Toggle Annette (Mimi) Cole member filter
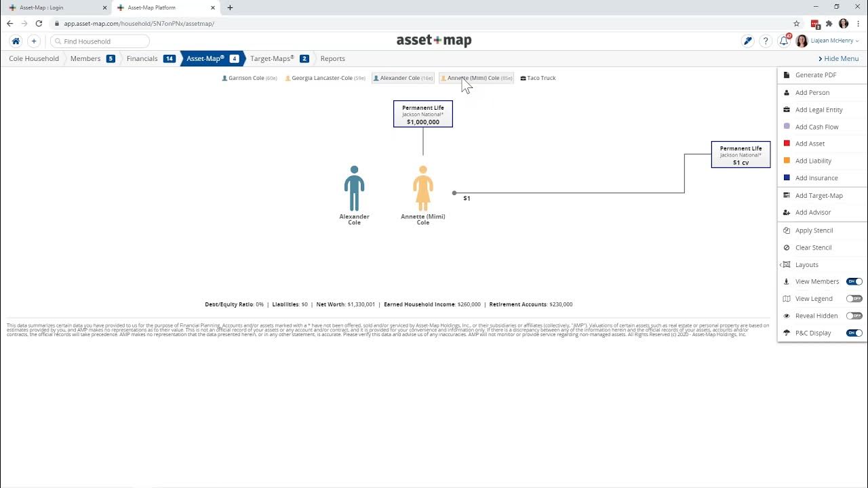868x488 pixels. [477, 78]
